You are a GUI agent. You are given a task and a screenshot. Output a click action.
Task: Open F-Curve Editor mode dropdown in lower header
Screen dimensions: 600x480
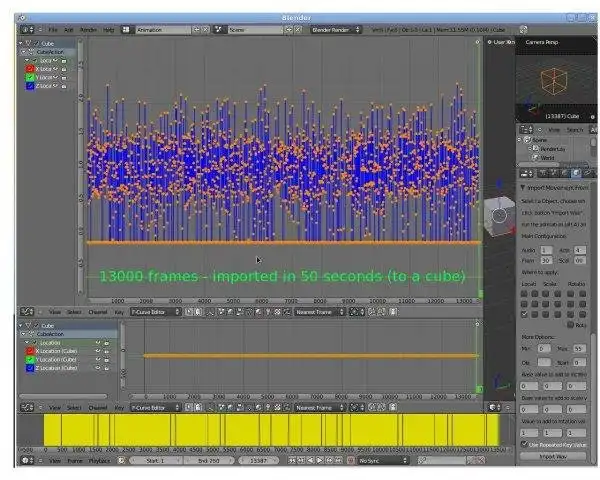pos(155,408)
